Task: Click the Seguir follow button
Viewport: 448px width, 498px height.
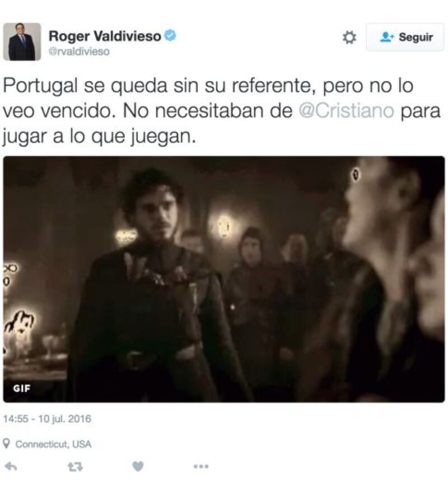Action: click(x=405, y=37)
